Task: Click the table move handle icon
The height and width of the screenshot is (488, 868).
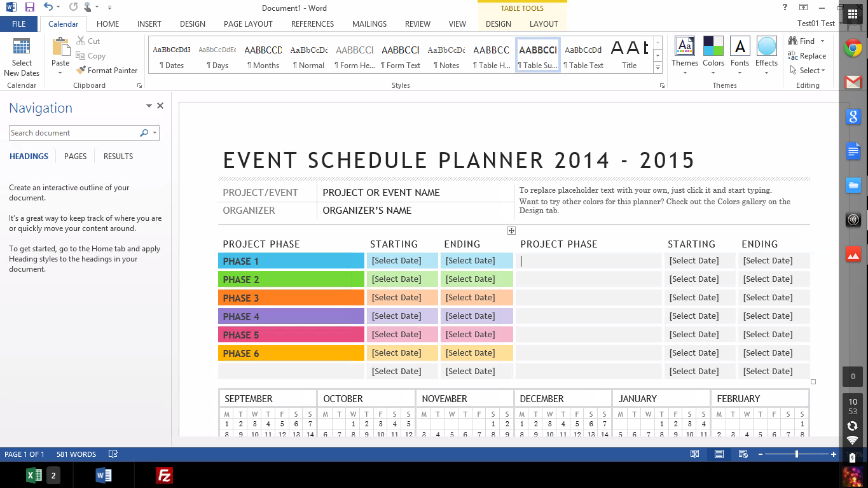Action: point(511,230)
